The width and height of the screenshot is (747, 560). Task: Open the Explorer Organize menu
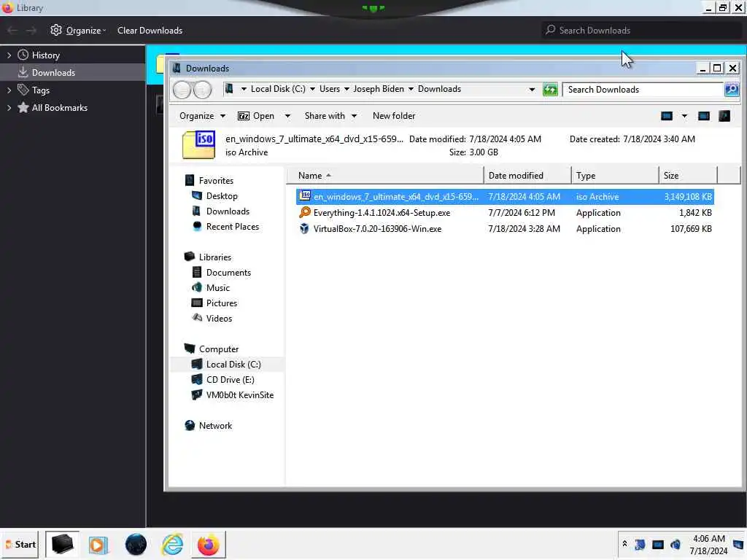point(202,116)
